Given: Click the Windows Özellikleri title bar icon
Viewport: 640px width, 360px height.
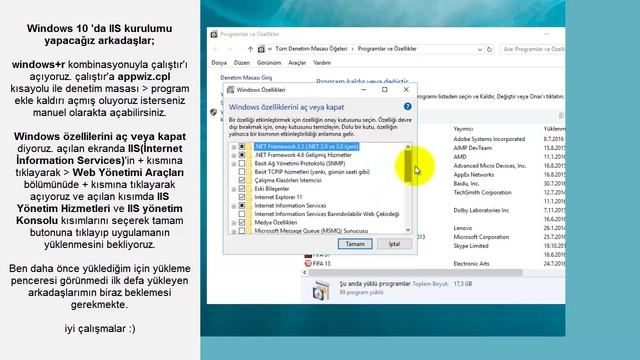Looking at the screenshot, I should [231, 90].
